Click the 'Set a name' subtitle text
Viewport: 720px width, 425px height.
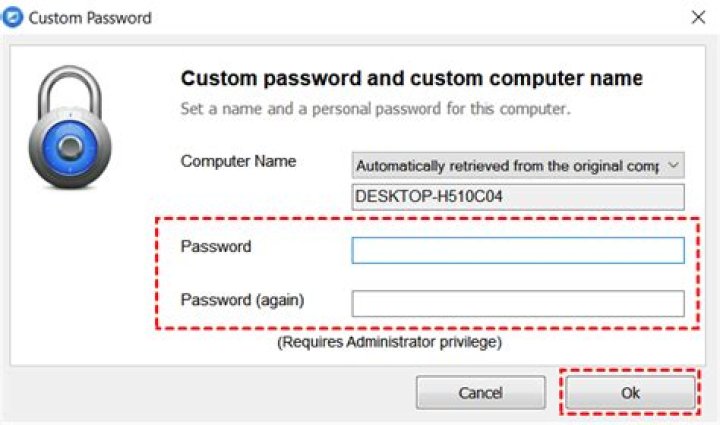tap(375, 108)
